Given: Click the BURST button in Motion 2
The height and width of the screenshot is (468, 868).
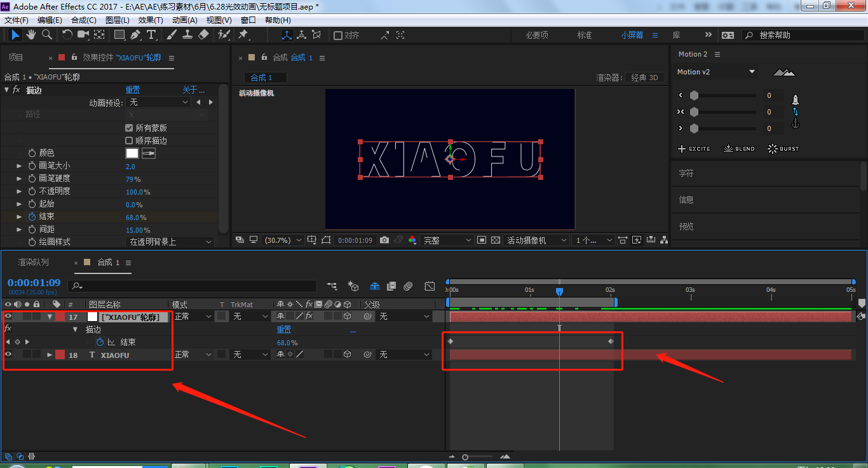Looking at the screenshot, I should point(783,149).
